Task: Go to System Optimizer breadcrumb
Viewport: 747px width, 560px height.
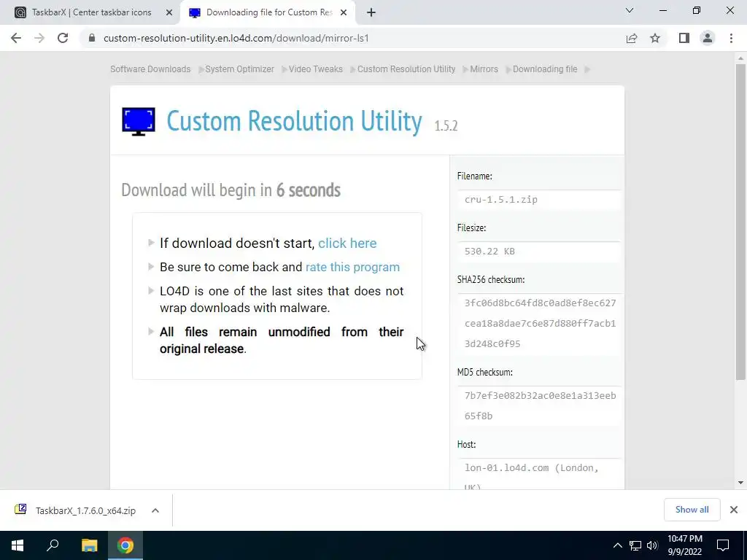Action: [x=239, y=69]
